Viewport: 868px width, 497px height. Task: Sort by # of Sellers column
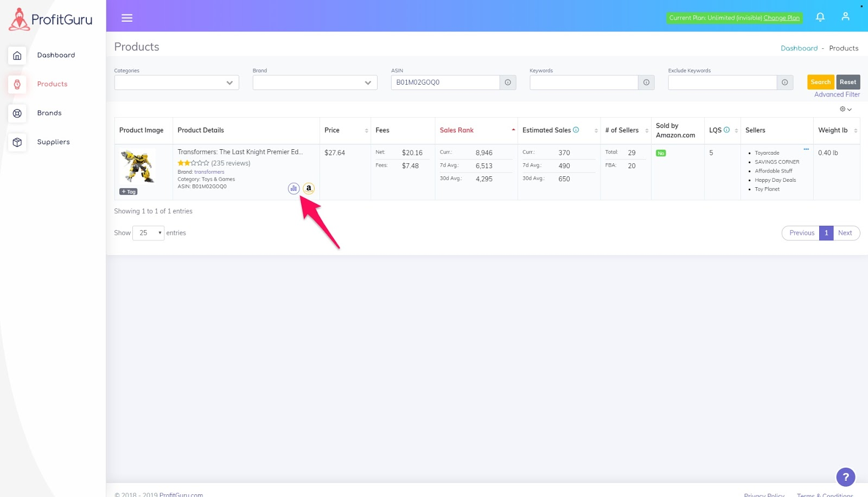626,130
